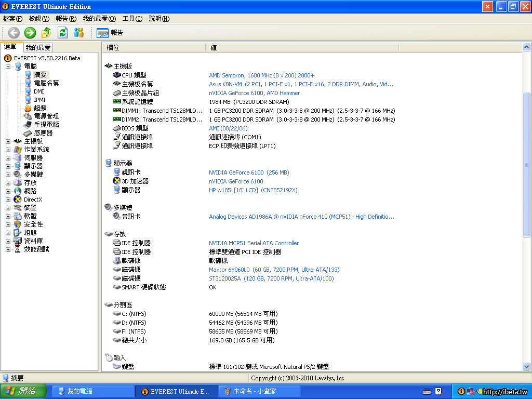Expand the DirectX tree node
Image resolution: width=532 pixels, height=399 pixels.
tap(8, 199)
